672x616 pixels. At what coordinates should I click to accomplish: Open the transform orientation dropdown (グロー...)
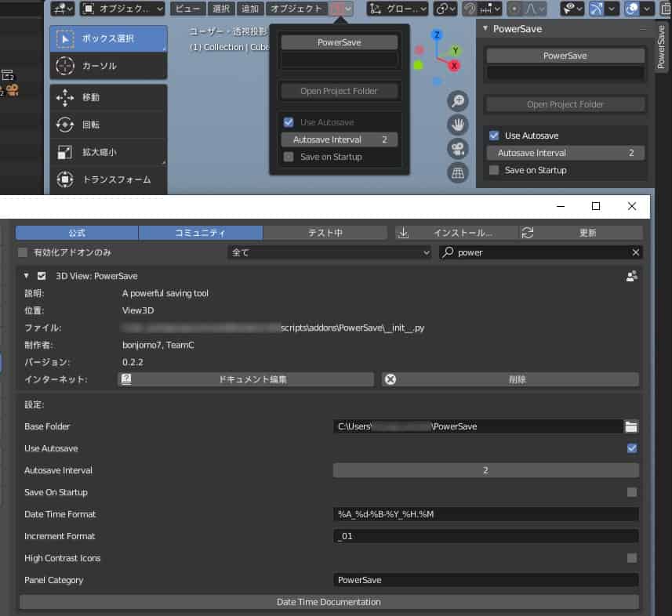398,9
